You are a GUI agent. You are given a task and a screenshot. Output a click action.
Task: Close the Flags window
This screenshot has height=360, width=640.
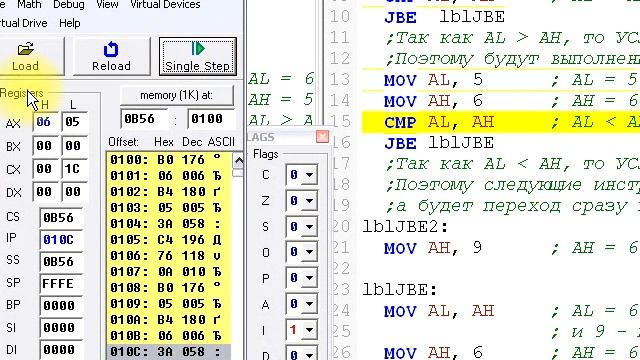[322, 136]
